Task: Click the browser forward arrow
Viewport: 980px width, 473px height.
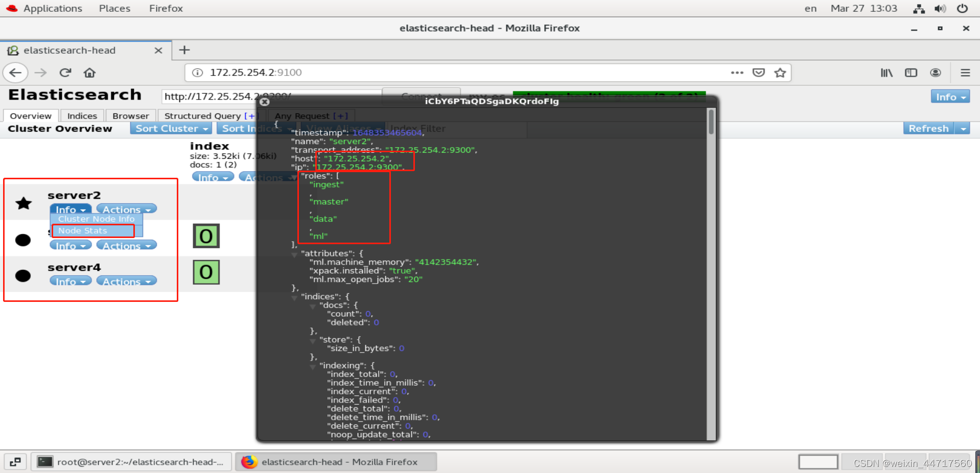Action: click(x=41, y=73)
